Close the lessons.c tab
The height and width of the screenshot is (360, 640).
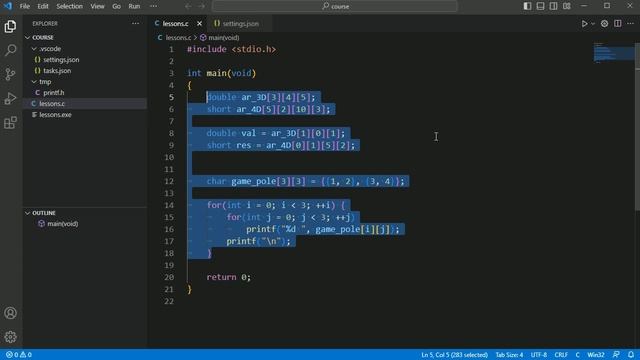coord(199,24)
